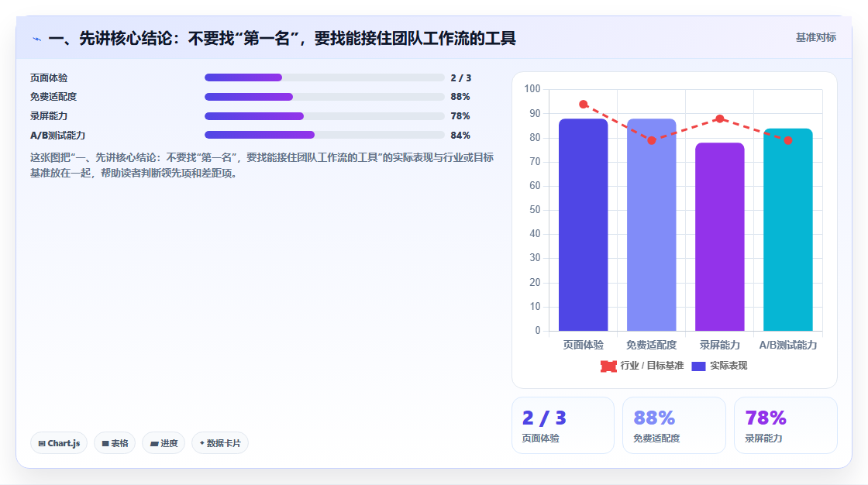Viewport: 868px width, 485px height.
Task: Click the benchmark point above 页面体验 bar
Action: click(584, 104)
